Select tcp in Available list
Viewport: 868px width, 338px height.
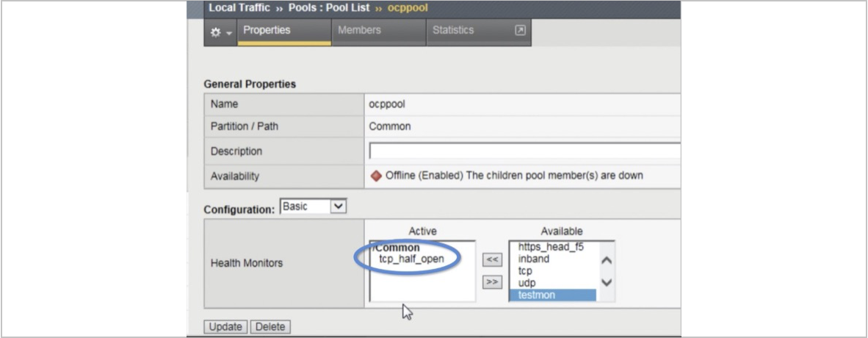coord(525,271)
